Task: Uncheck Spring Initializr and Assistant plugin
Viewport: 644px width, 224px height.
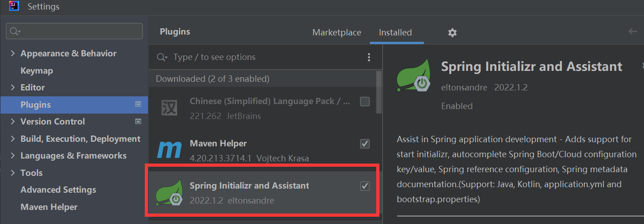Action: pyautogui.click(x=365, y=186)
